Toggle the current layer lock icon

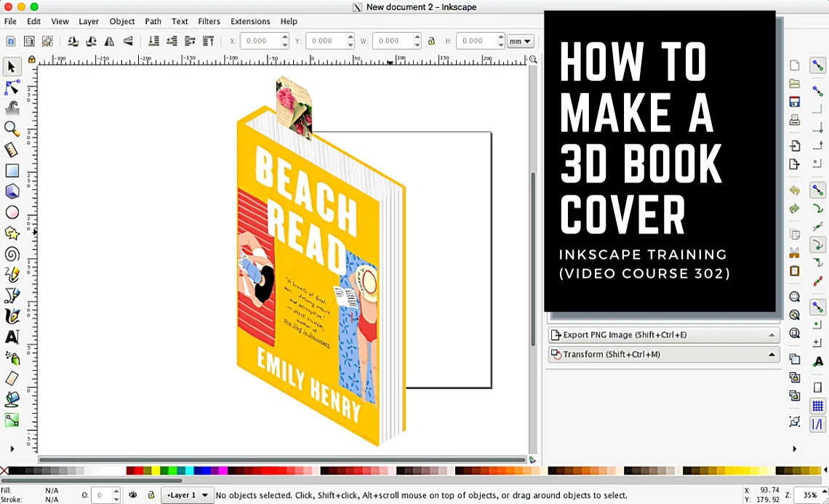click(x=151, y=495)
